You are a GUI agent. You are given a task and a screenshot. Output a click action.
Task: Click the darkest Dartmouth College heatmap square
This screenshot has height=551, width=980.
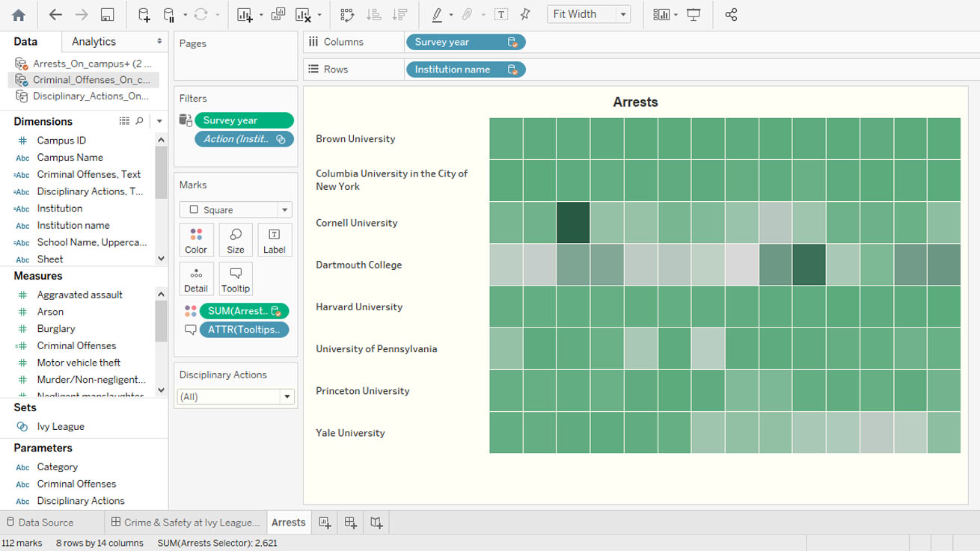pyautogui.click(x=809, y=265)
